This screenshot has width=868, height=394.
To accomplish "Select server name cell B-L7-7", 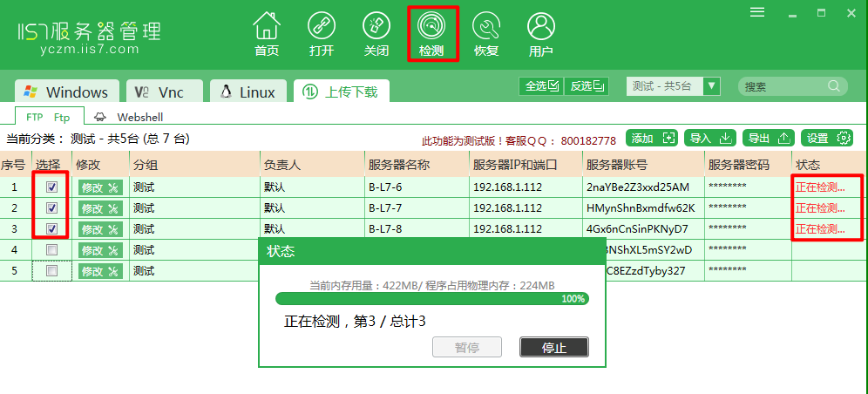I will [417, 208].
